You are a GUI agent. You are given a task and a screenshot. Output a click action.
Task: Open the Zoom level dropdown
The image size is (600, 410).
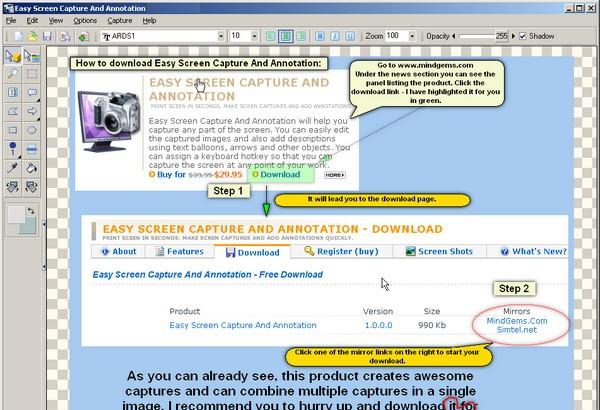tap(412, 36)
